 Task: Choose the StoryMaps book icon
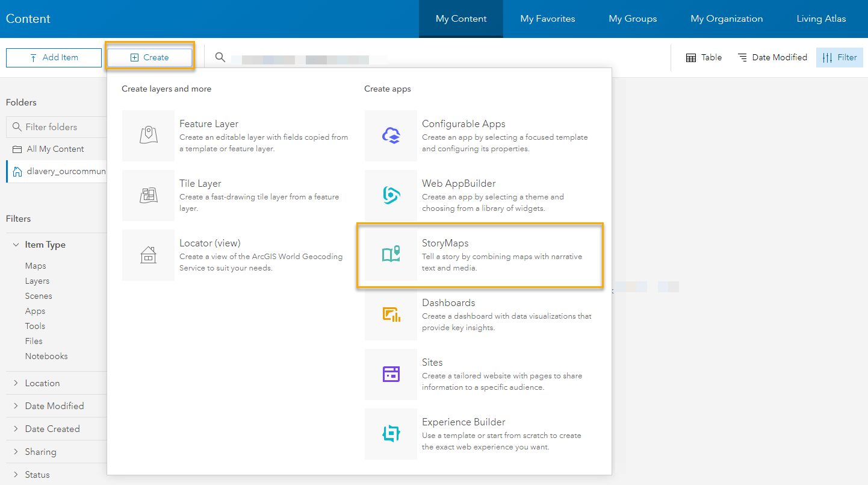tap(391, 255)
